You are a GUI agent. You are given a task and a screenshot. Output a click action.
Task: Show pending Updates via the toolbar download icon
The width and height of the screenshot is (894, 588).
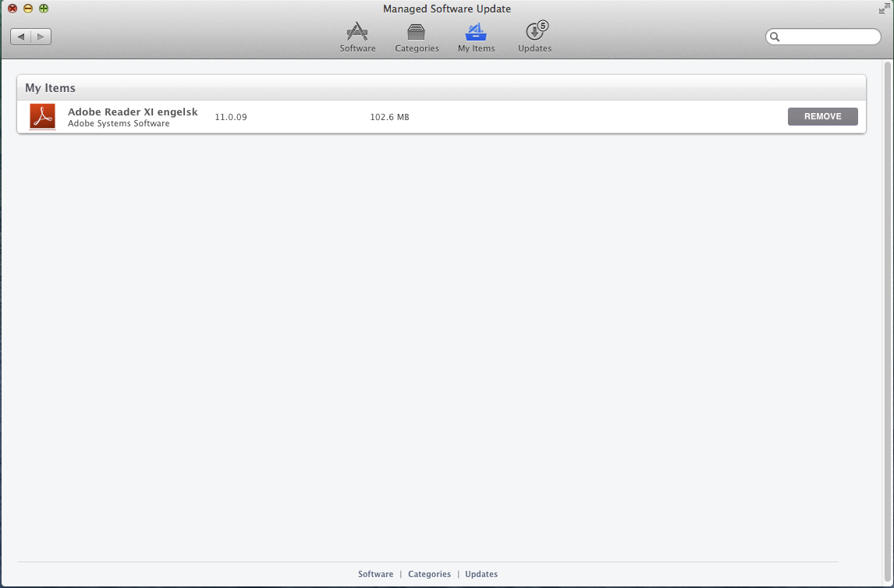coord(534,33)
